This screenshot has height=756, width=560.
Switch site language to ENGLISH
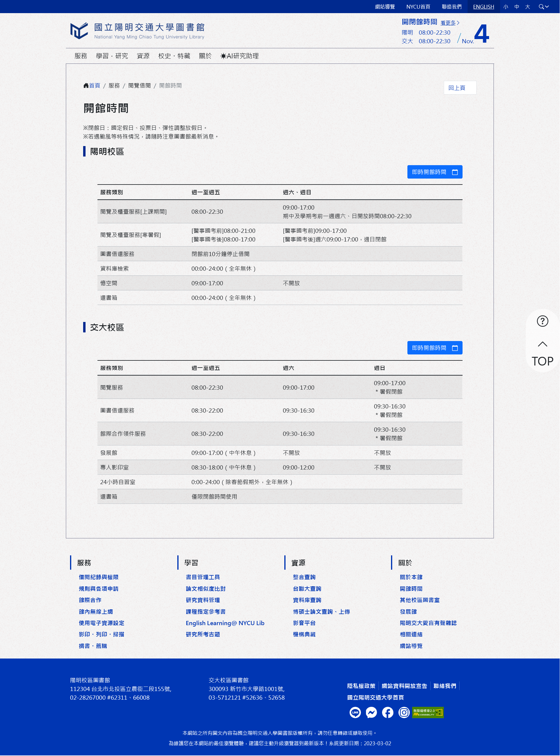click(x=483, y=7)
